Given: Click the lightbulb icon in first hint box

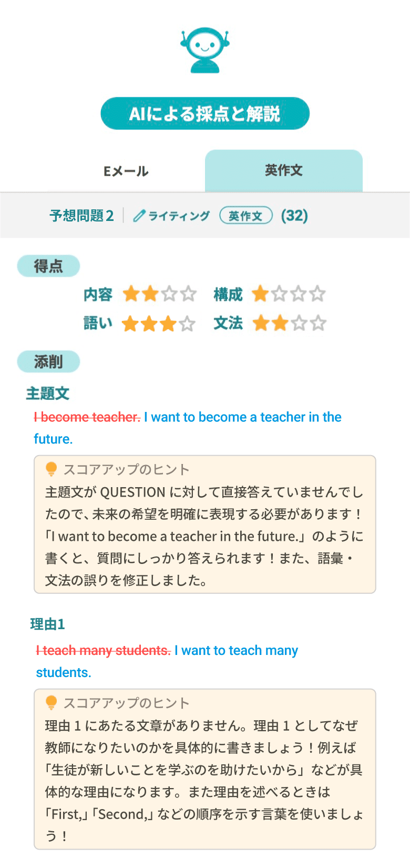Looking at the screenshot, I should click(51, 469).
